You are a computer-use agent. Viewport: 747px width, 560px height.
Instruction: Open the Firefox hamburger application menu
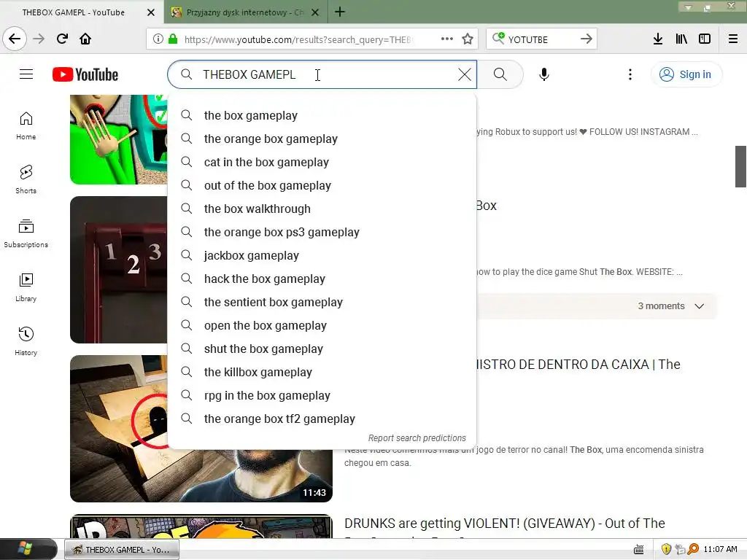click(x=733, y=39)
